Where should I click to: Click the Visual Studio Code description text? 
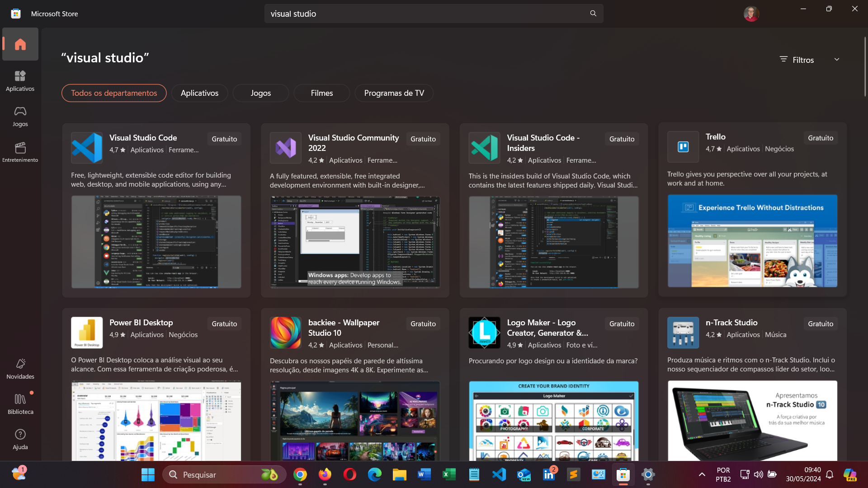coord(151,180)
